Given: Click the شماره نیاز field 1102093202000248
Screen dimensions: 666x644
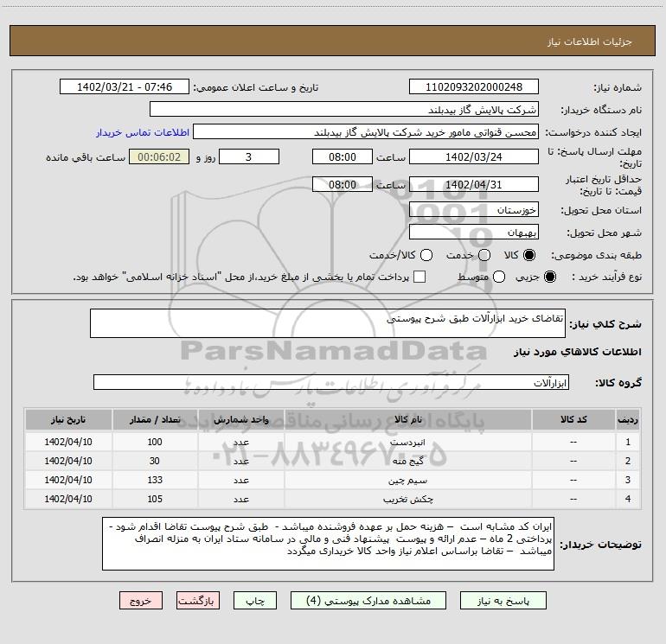Looking at the screenshot, I should pyautogui.click(x=474, y=87).
